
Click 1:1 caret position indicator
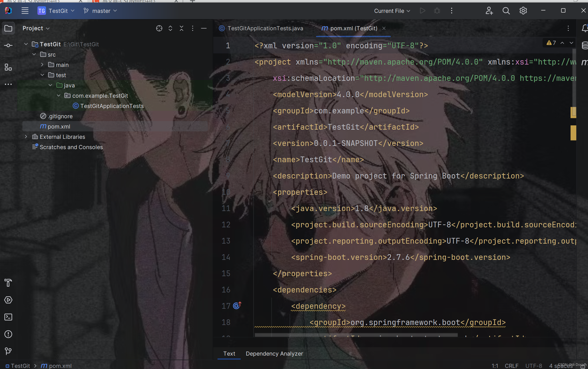tap(495, 366)
